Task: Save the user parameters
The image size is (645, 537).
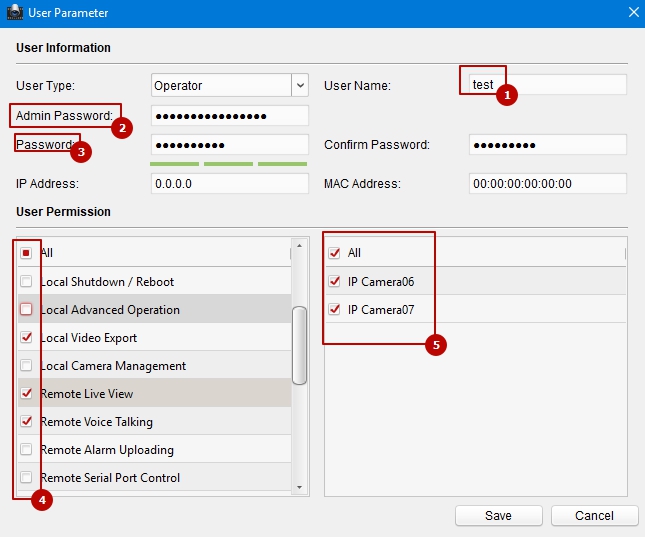Action: point(498,516)
